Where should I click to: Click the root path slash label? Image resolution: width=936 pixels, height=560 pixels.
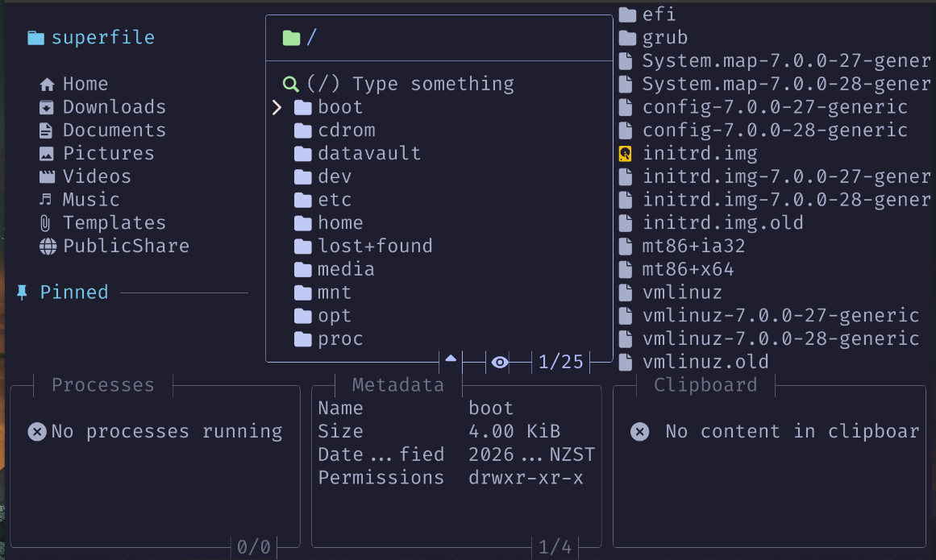[312, 38]
